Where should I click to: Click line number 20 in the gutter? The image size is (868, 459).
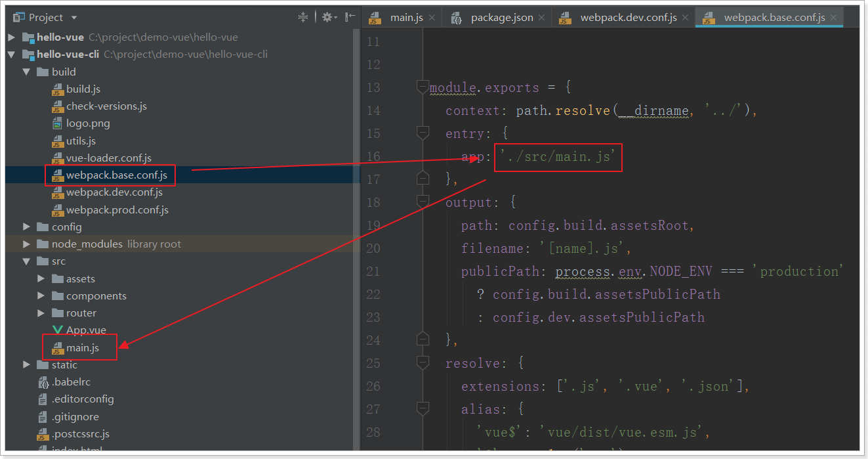(x=373, y=248)
